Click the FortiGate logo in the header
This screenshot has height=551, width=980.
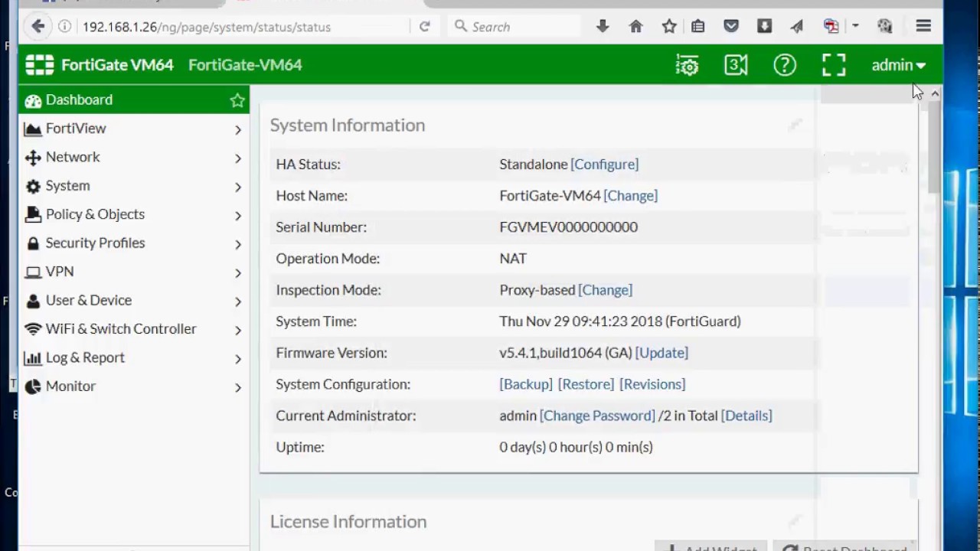coord(40,65)
